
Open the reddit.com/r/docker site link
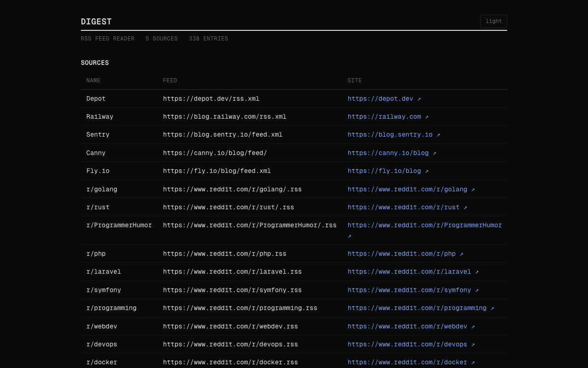[407, 362]
